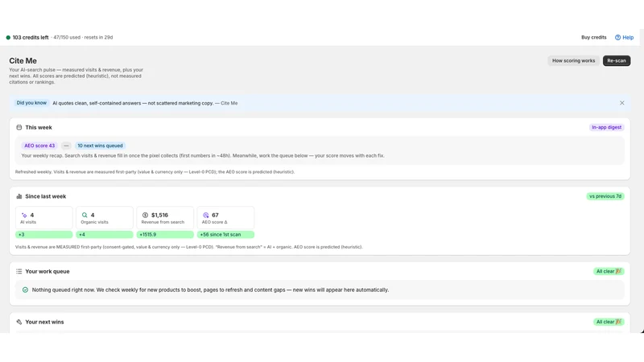Click the vs previous 7d badge
This screenshot has width=644, height=362.
(x=605, y=196)
